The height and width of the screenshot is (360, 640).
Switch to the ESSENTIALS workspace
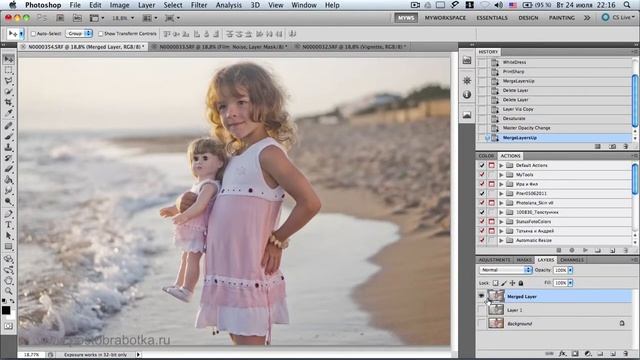pyautogui.click(x=492, y=18)
